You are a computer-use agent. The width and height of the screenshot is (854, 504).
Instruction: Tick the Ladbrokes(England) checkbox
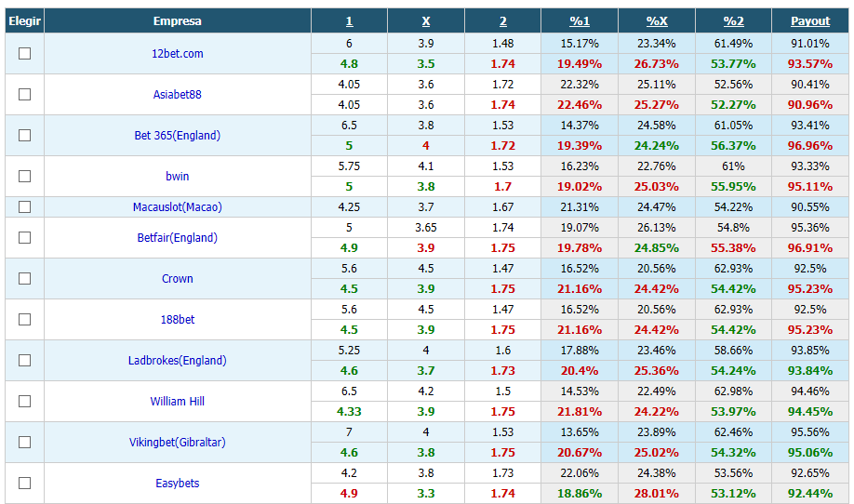[24, 360]
